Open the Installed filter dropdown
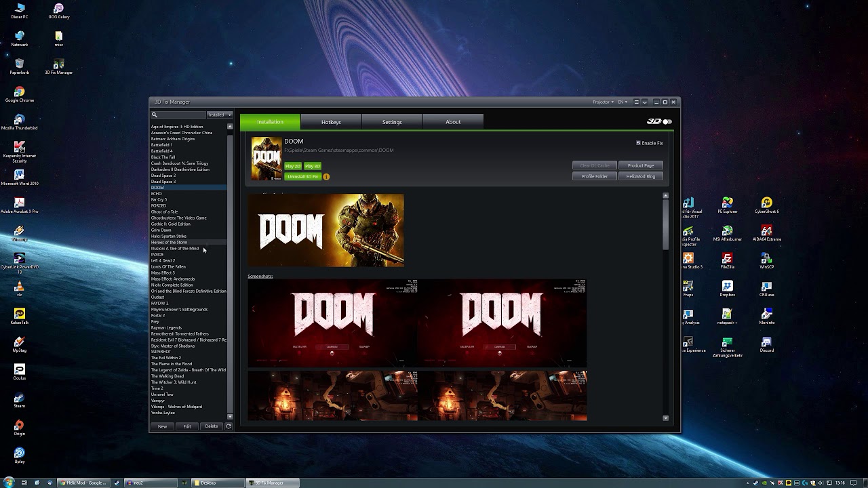Screen dimensions: 868x488 click(x=220, y=115)
